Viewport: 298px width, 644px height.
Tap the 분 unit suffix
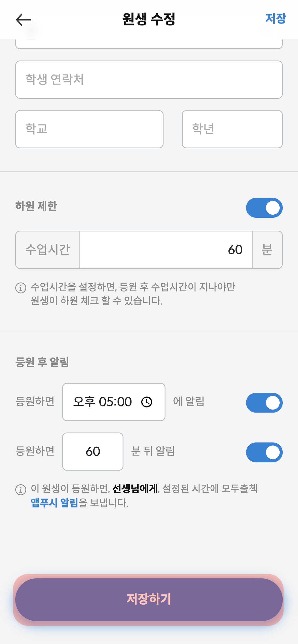[267, 250]
